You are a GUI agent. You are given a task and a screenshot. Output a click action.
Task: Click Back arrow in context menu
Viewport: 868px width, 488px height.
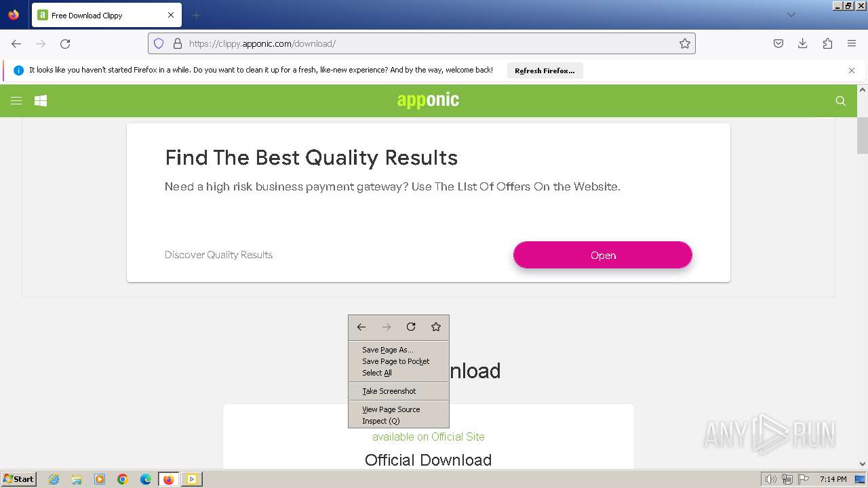361,327
